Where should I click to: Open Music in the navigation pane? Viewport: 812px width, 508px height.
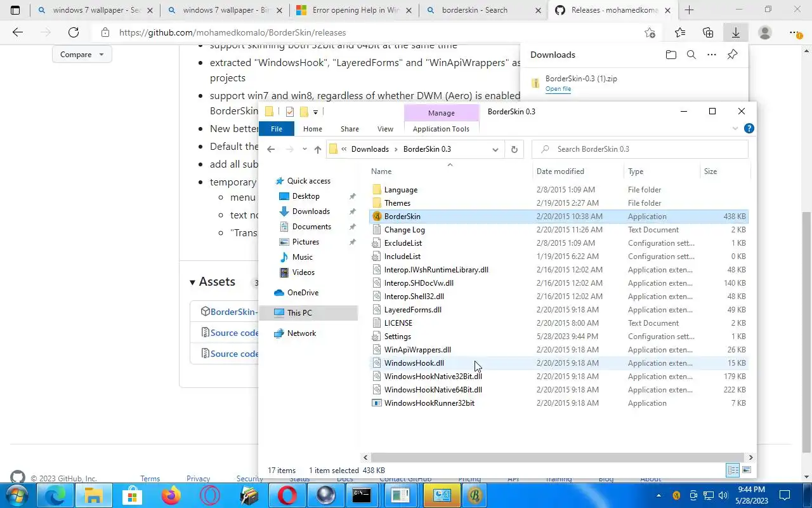pos(303,257)
